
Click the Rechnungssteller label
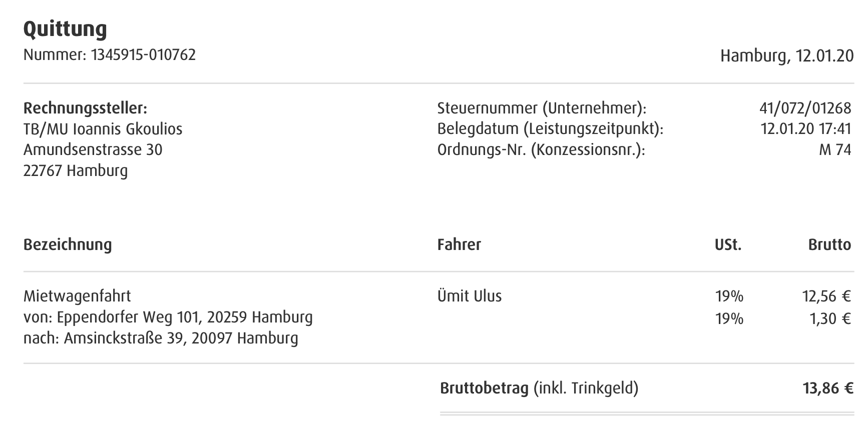click(x=85, y=108)
